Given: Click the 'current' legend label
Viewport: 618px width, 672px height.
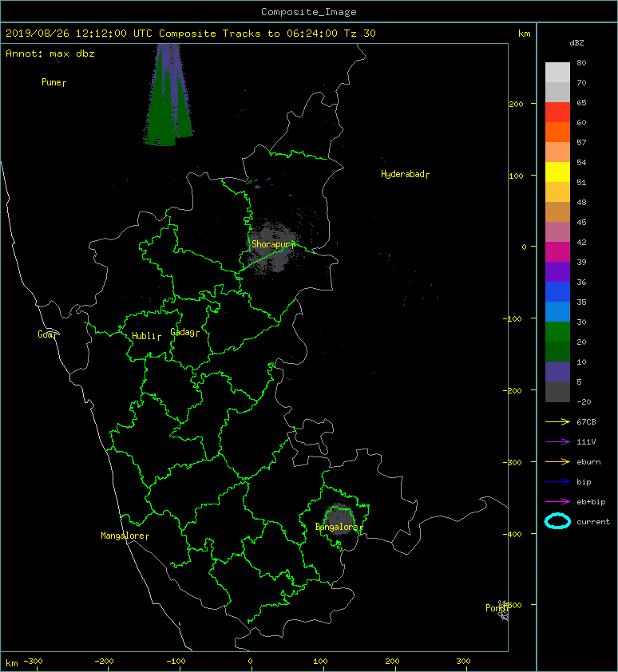Looking at the screenshot, I should (x=593, y=522).
